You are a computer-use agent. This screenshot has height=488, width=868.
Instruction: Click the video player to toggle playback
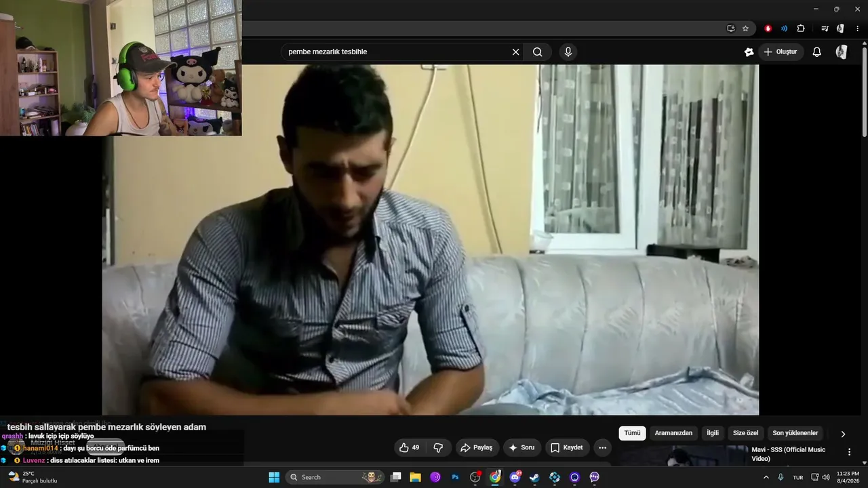tap(431, 240)
